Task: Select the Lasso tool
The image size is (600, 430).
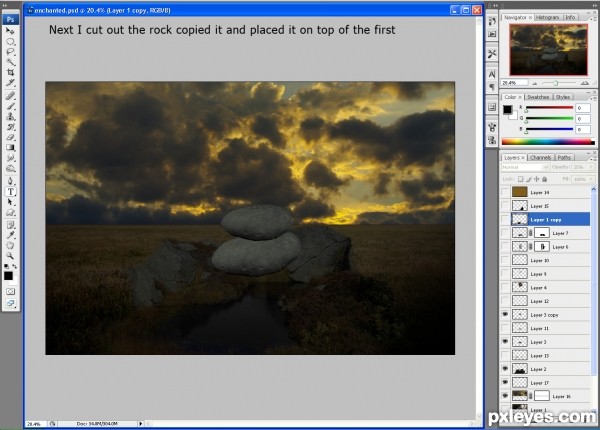Action: (x=10, y=52)
